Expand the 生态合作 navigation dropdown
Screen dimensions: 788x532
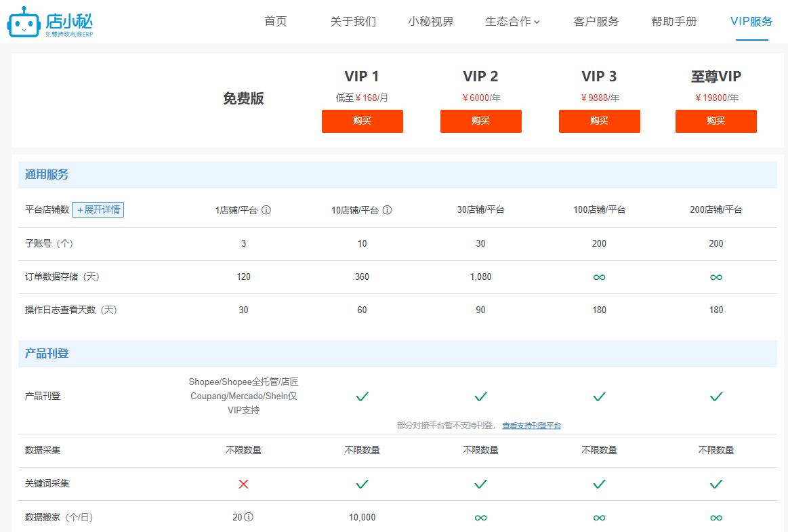(512, 21)
